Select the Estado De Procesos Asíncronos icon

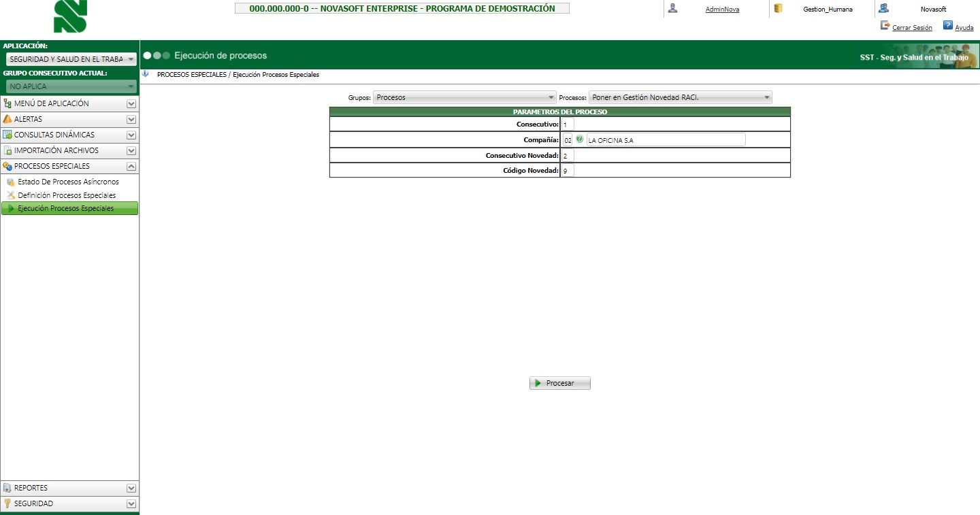12,182
